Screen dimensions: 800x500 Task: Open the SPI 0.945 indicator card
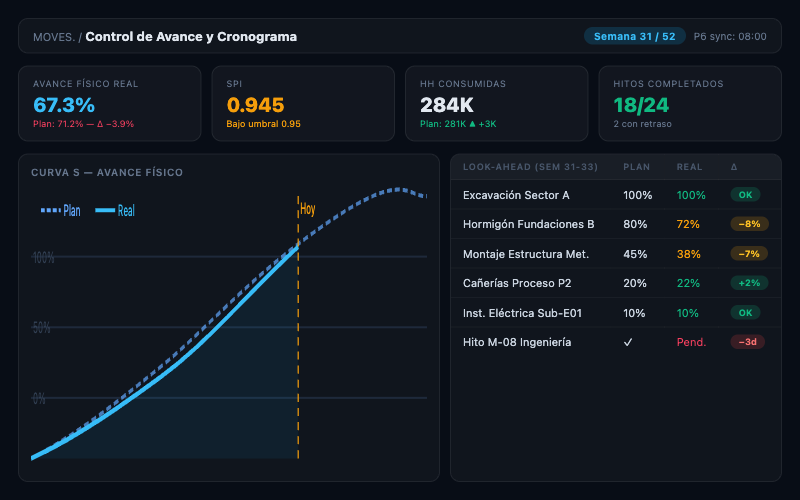(303, 104)
